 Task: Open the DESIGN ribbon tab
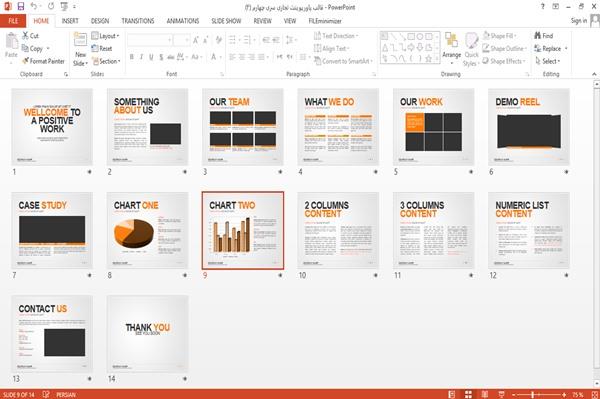(x=100, y=21)
